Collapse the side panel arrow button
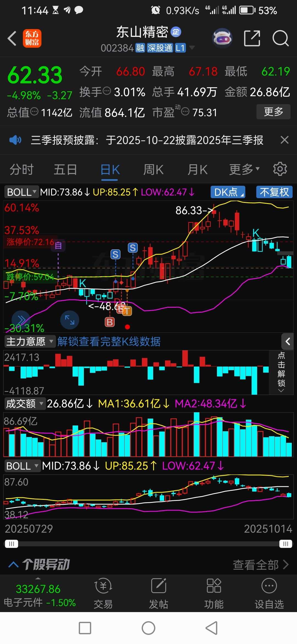Image resolution: width=297 pixels, height=644 pixels. point(288,342)
